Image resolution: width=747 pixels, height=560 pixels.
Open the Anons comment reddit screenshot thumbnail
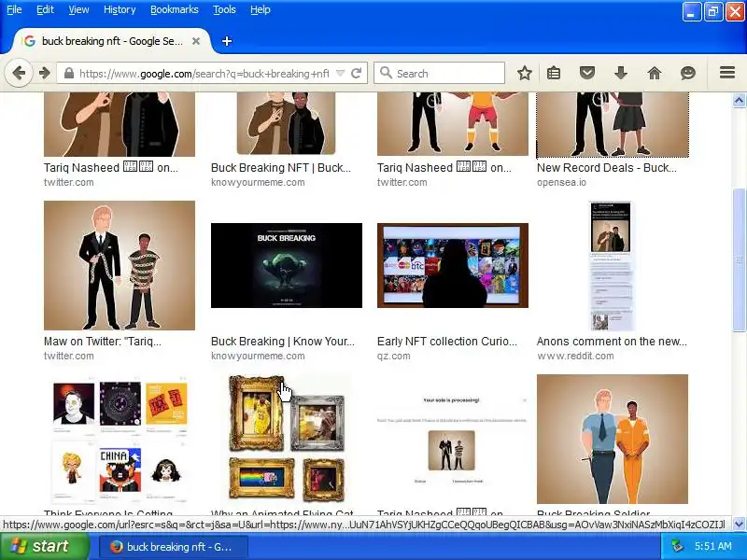click(x=612, y=265)
